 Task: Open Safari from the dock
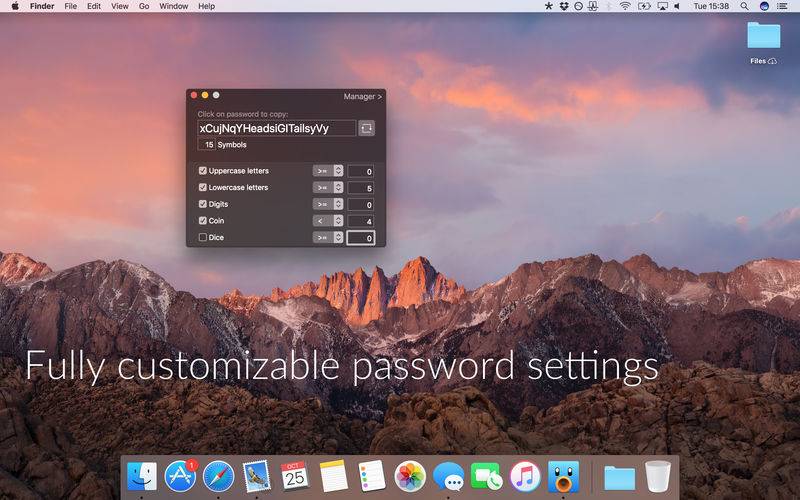point(218,476)
